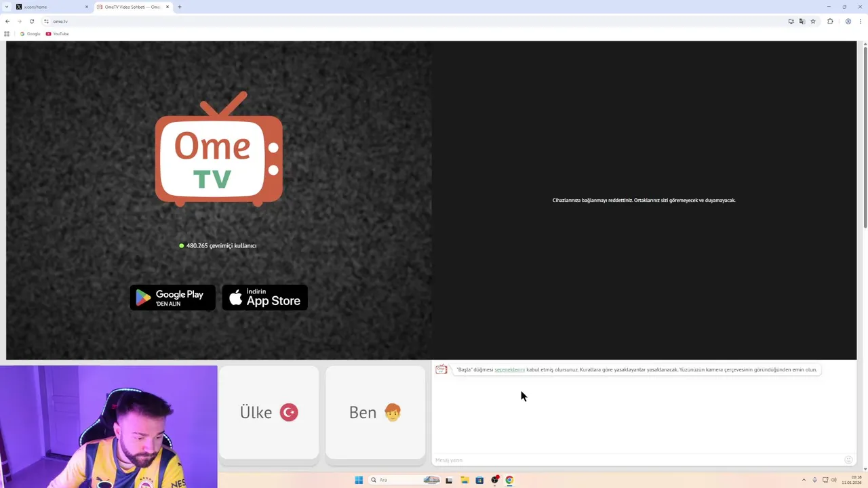Click '480.265 çevrimiçi kullanıcı' text

222,245
